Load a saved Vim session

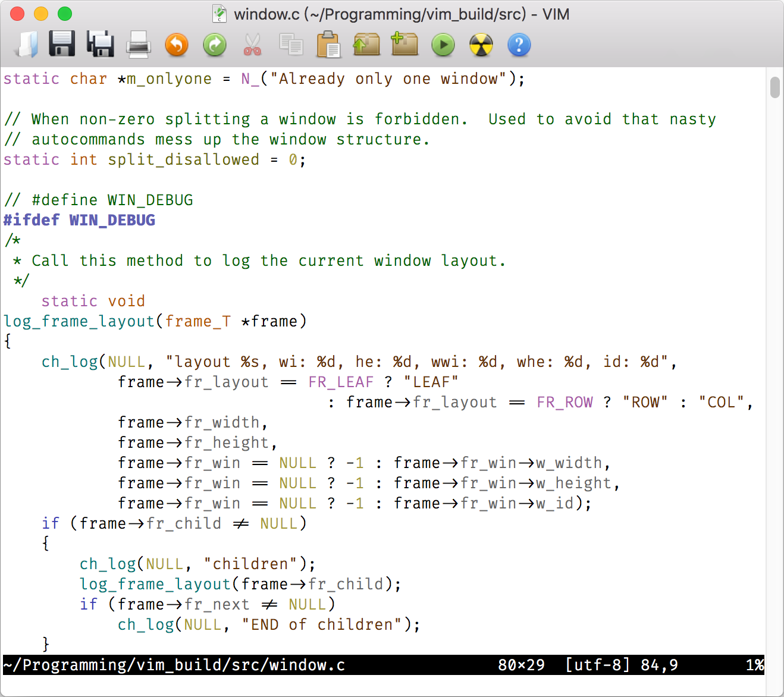tap(366, 45)
